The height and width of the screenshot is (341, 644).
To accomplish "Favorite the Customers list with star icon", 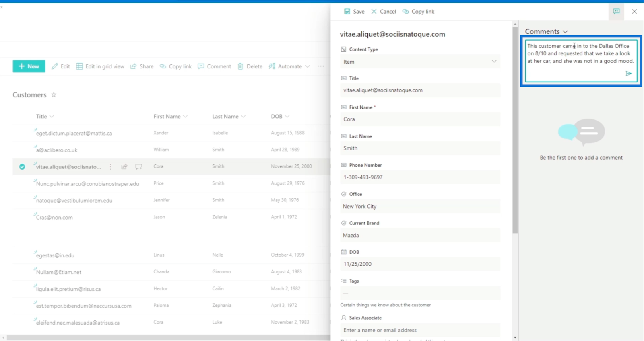I will [x=54, y=95].
